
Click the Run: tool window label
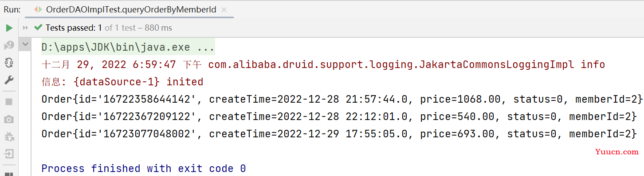pyautogui.click(x=12, y=9)
